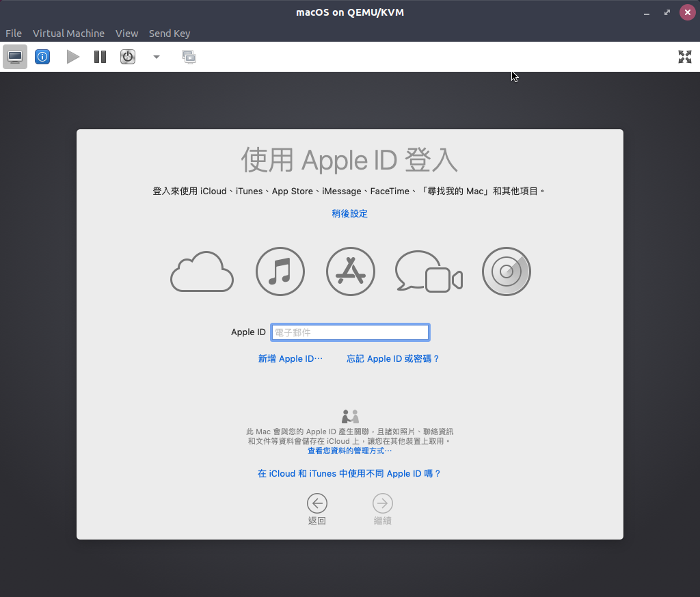Click the Find My Mac radar icon
The image size is (700, 597).
[507, 271]
